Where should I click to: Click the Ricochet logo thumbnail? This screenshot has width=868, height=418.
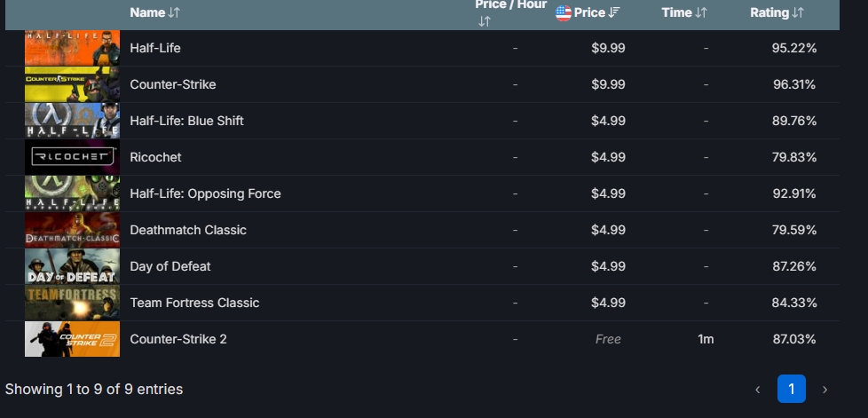tap(72, 157)
